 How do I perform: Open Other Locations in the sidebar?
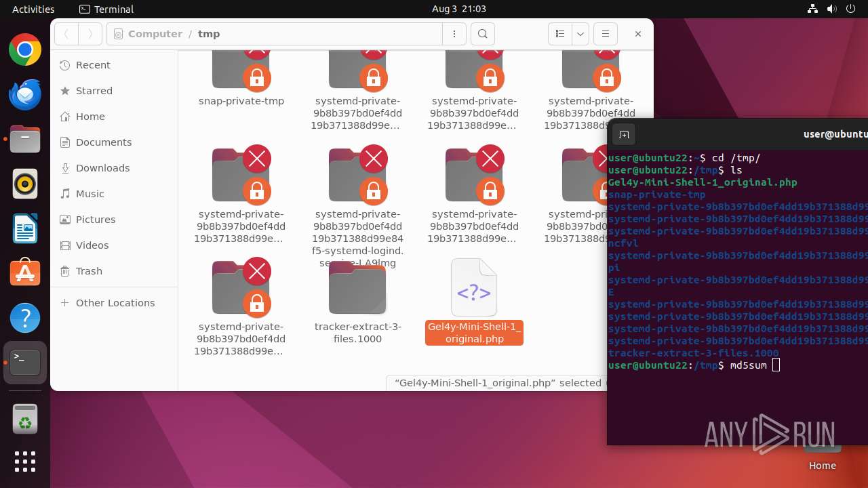114,303
